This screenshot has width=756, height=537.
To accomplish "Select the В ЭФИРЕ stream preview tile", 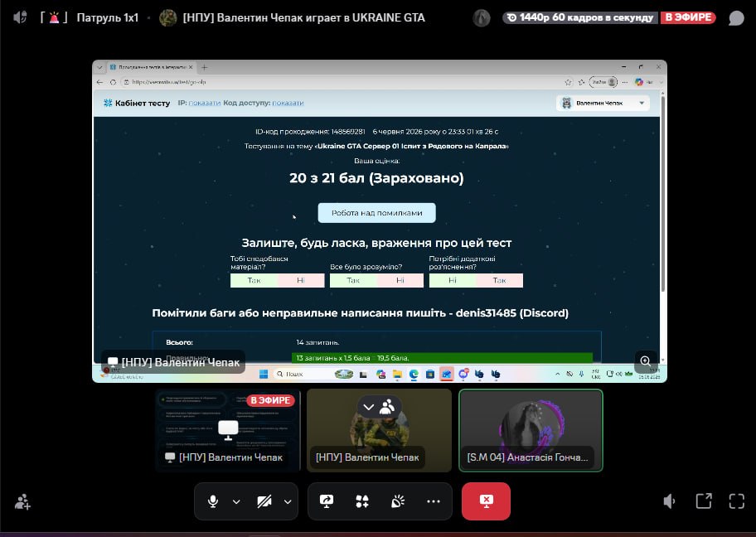I will 228,430.
